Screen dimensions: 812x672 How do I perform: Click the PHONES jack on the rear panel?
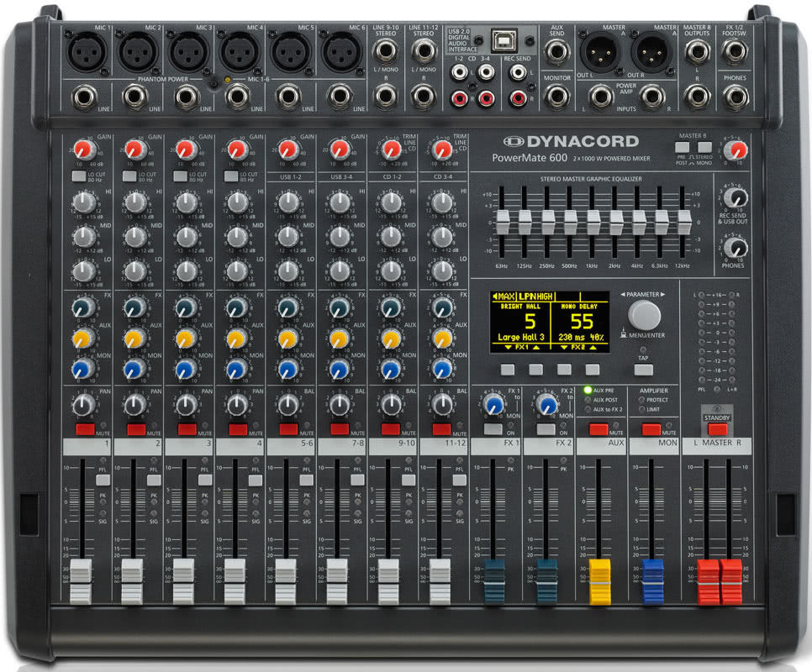click(735, 97)
